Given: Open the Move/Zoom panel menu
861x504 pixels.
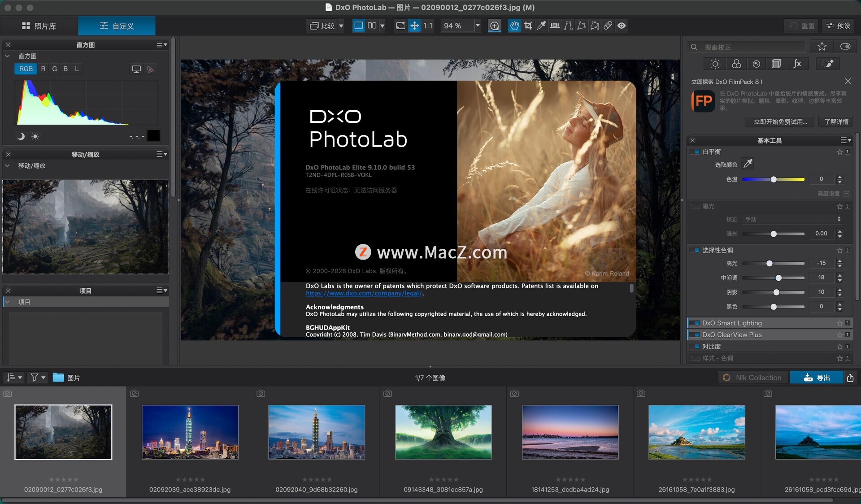Looking at the screenshot, I should (x=162, y=154).
